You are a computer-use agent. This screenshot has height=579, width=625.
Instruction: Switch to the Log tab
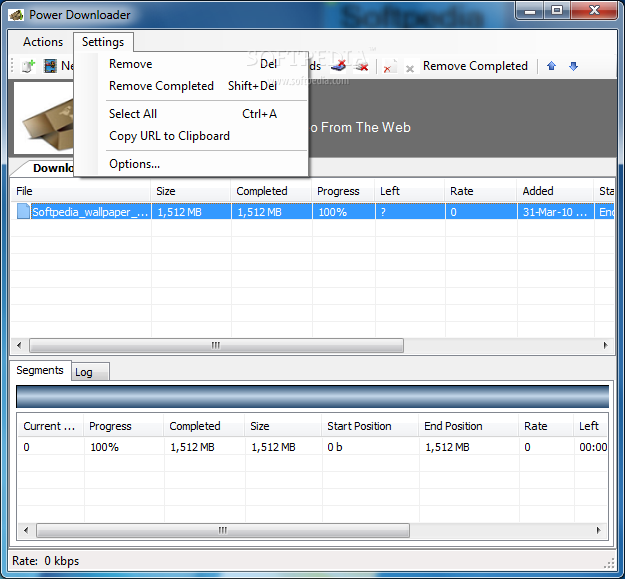(x=90, y=372)
